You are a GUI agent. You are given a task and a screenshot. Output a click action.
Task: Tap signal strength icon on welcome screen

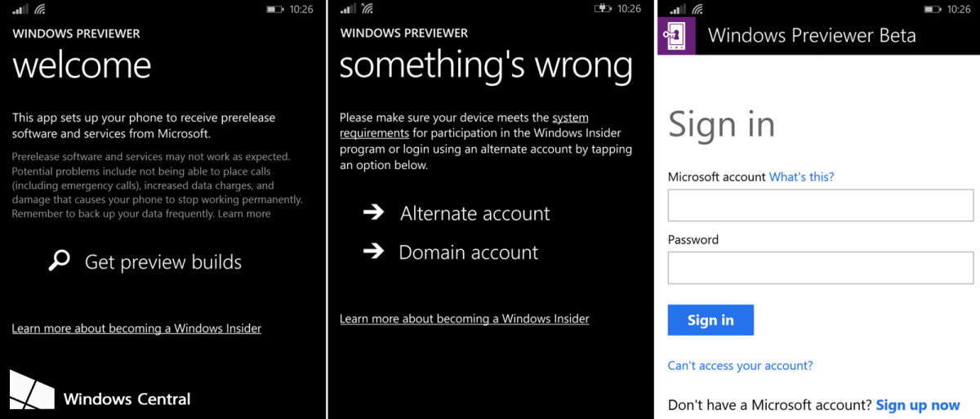tap(20, 9)
